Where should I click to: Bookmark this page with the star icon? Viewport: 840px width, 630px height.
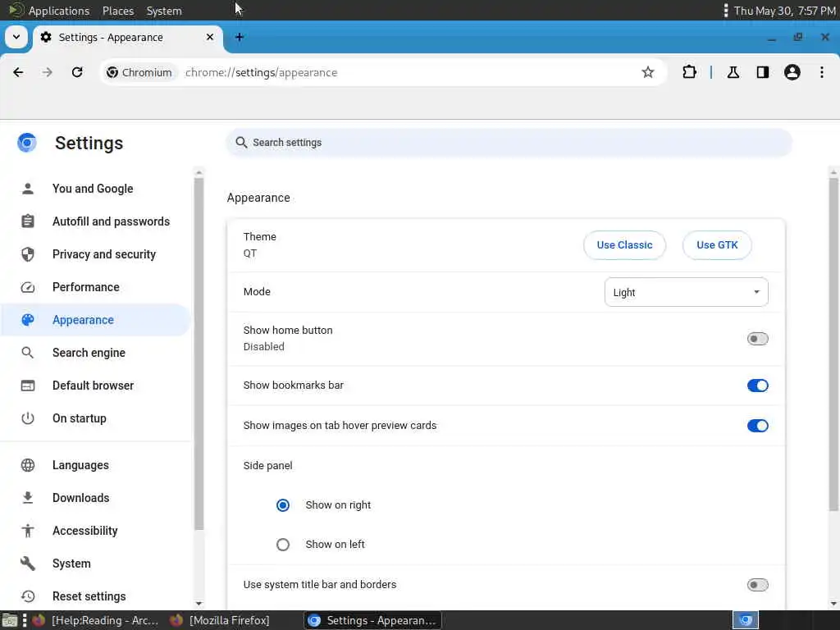(x=648, y=72)
